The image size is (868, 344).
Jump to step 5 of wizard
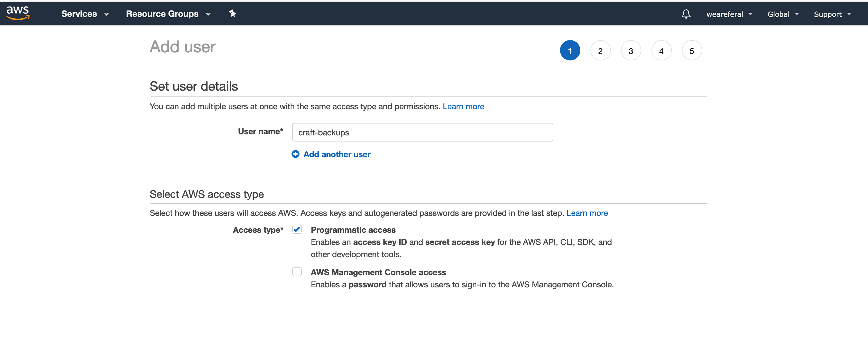click(x=691, y=51)
